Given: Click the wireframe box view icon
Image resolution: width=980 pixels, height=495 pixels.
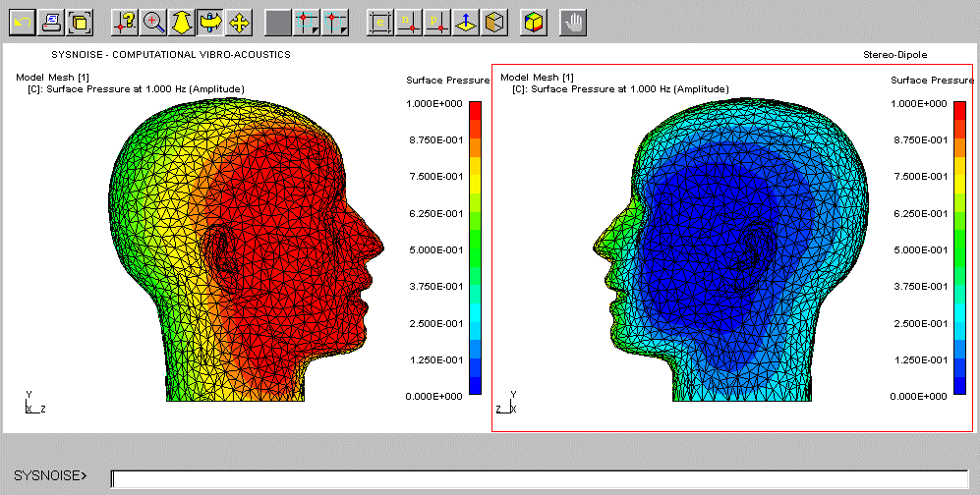Looking at the screenshot, I should click(x=495, y=21).
